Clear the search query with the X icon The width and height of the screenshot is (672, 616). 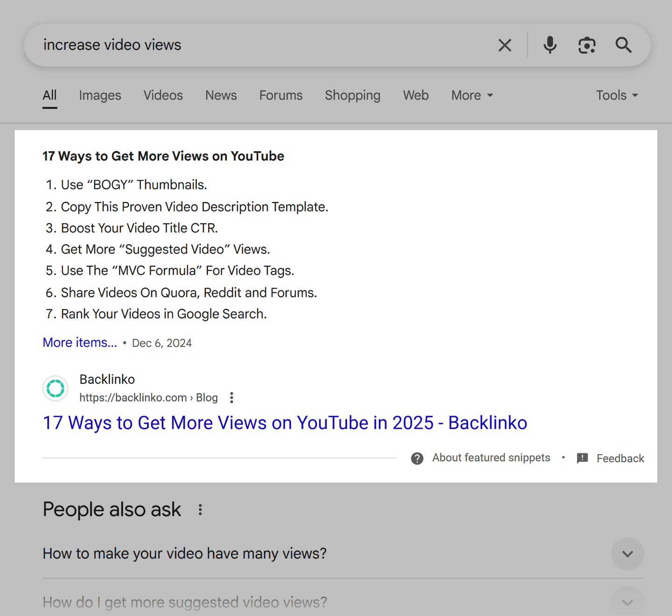[504, 45]
